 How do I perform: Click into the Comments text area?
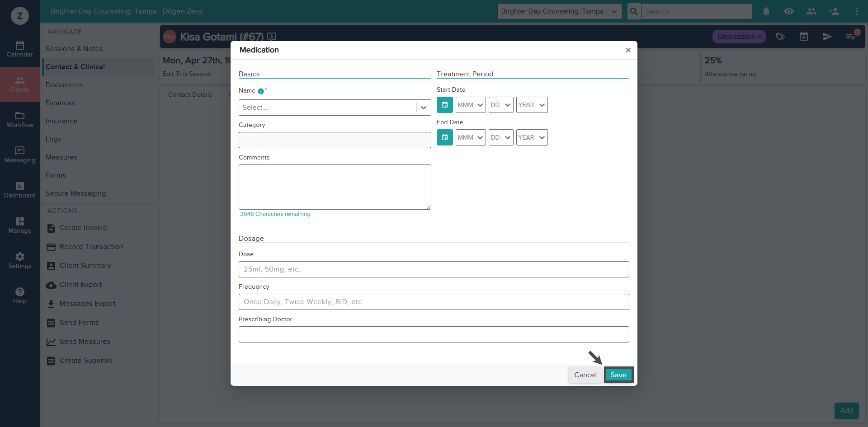click(x=335, y=187)
